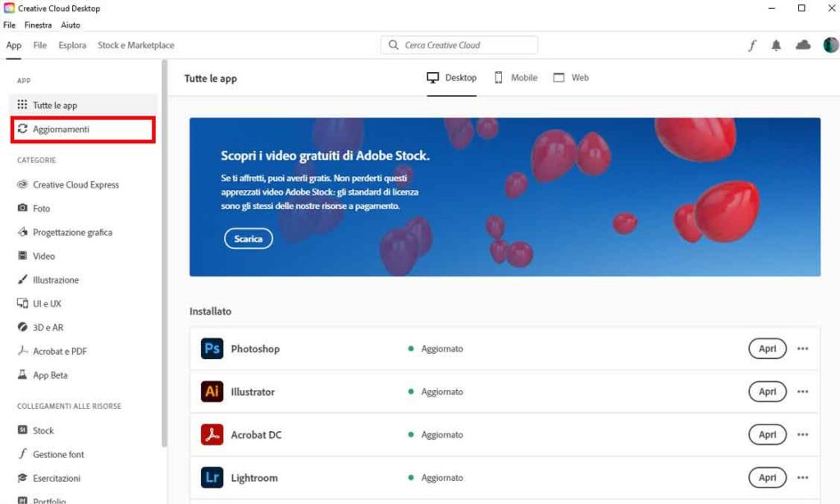Open the cloud storage status icon
Image resolution: width=840 pixels, height=504 pixels.
pyautogui.click(x=803, y=45)
